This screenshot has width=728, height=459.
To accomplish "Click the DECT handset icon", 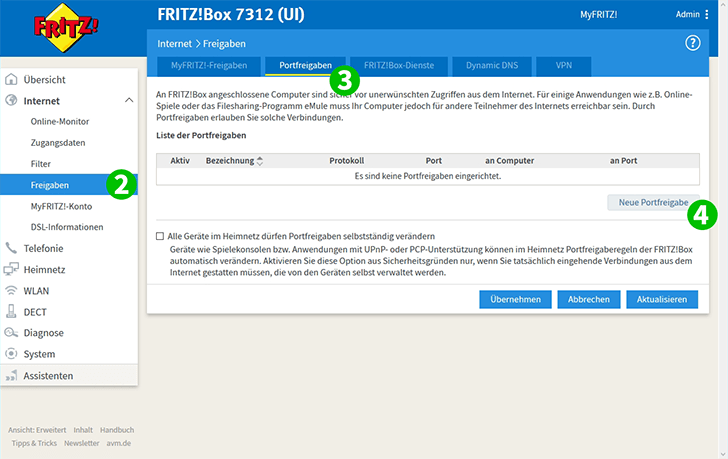I will (x=11, y=311).
